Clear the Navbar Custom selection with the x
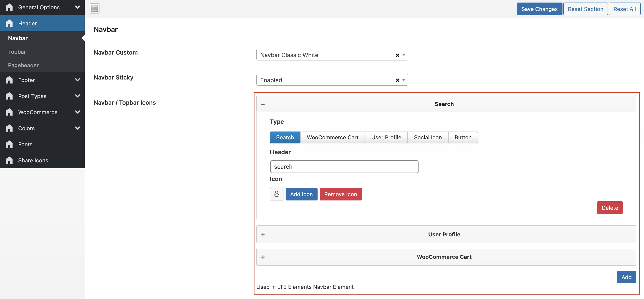This screenshot has width=644, height=299. click(397, 55)
